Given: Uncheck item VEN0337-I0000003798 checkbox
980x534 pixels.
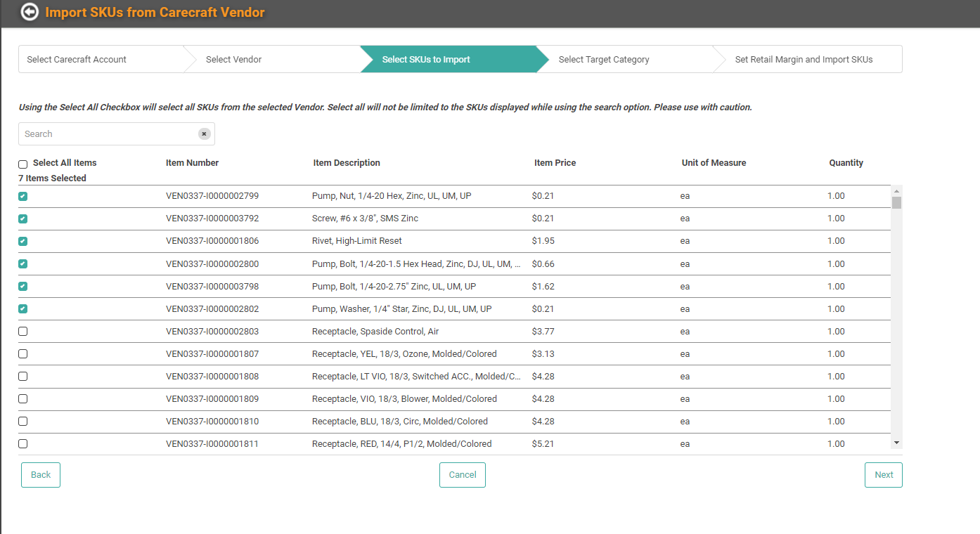Looking at the screenshot, I should (23, 287).
